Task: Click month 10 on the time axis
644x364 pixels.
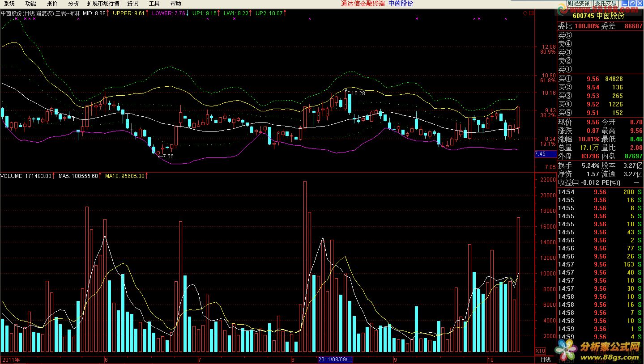Action: [x=490, y=360]
